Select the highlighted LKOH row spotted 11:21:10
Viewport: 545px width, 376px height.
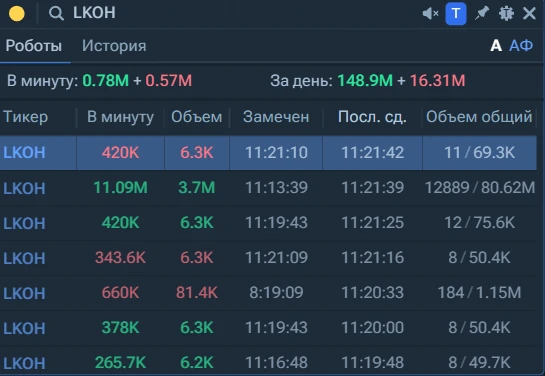coord(268,153)
